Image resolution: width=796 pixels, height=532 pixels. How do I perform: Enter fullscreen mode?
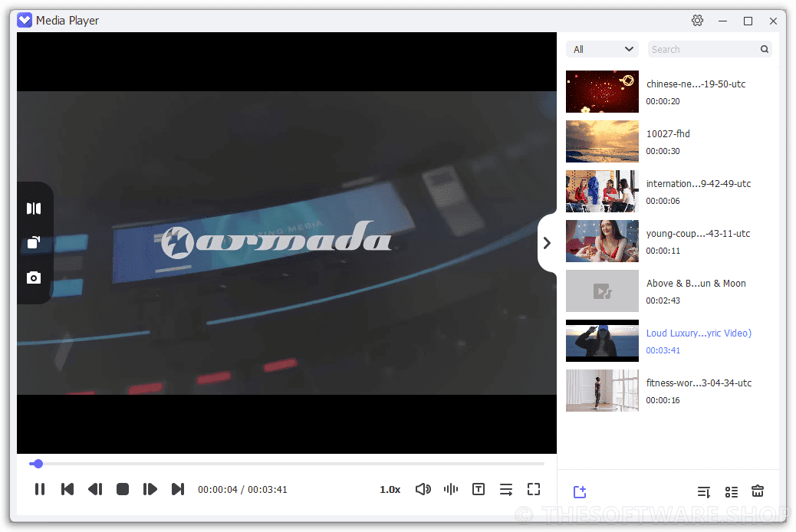[534, 489]
